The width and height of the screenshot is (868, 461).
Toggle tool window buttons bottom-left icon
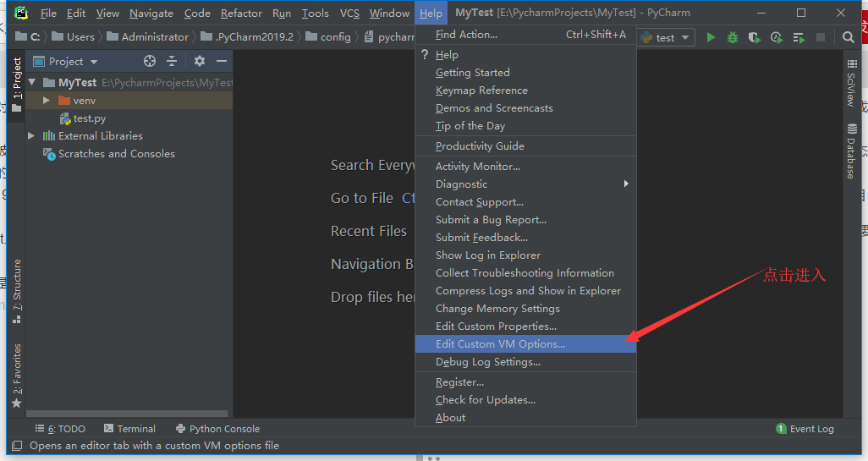pos(17,446)
